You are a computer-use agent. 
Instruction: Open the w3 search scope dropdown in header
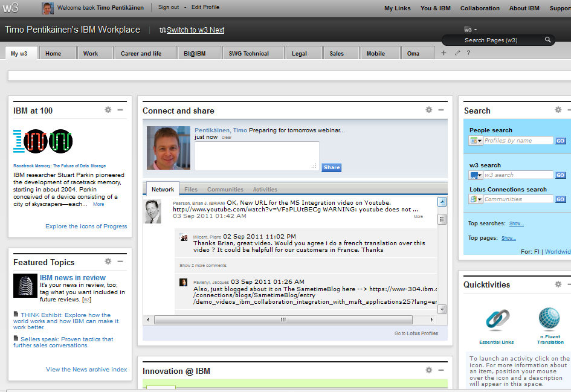471,30
